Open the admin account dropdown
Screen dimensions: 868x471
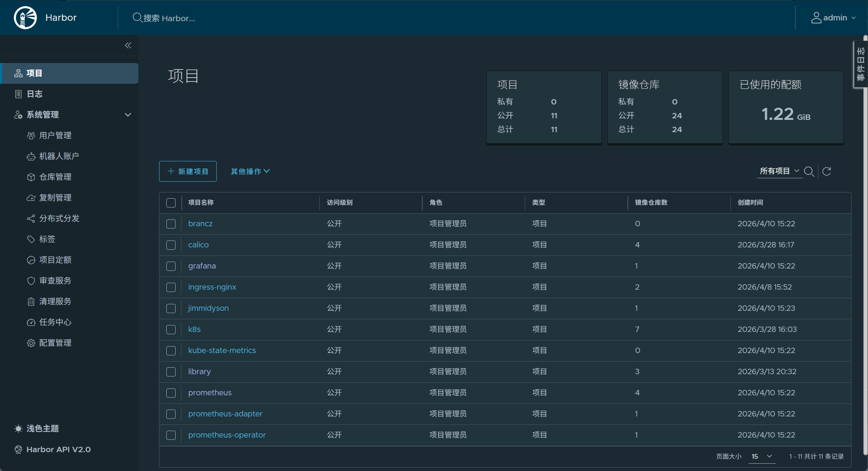point(834,18)
